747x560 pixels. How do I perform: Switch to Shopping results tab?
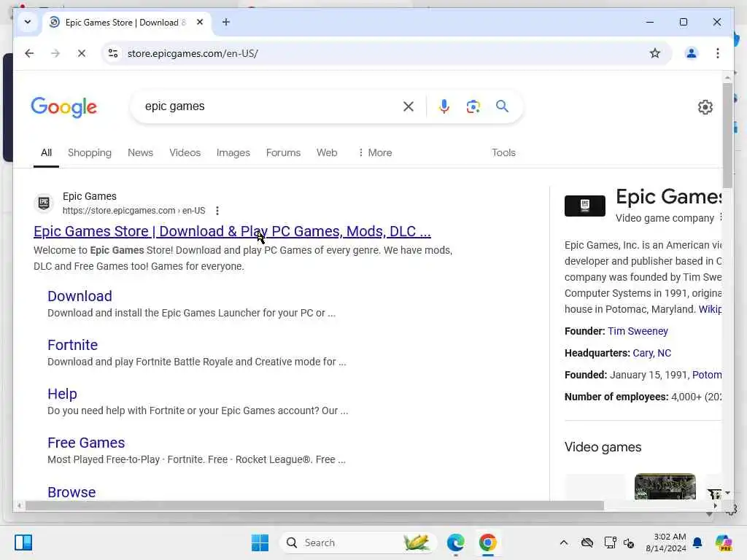click(90, 152)
